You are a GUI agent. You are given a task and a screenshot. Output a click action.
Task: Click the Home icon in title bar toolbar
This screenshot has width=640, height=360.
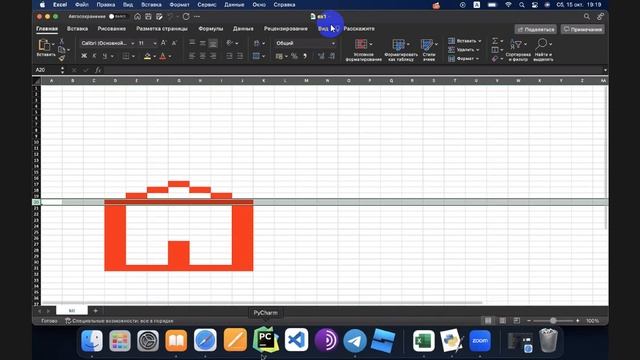[138, 17]
